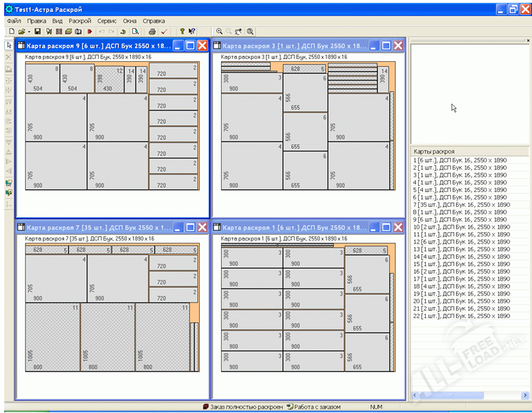Maximize the Карта раскроя 3 child window
Viewport: 532px width, 413px height.
pyautogui.click(x=386, y=46)
